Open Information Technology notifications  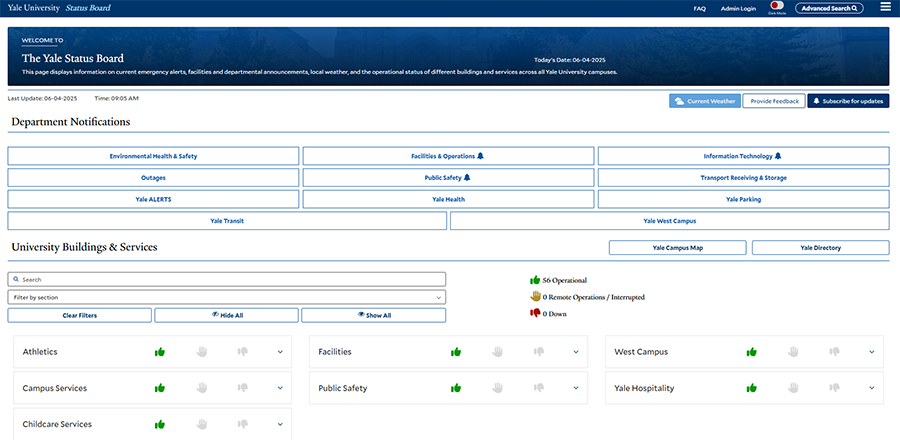point(743,156)
